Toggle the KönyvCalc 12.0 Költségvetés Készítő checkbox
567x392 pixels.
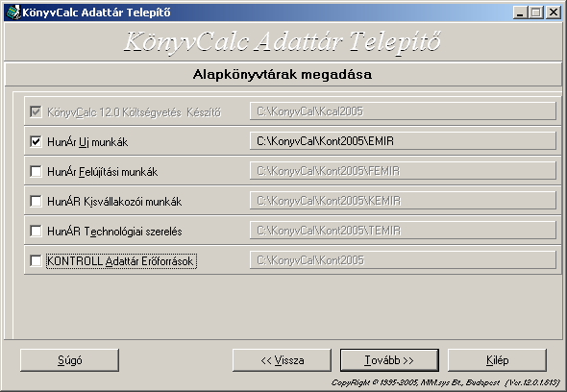36,111
